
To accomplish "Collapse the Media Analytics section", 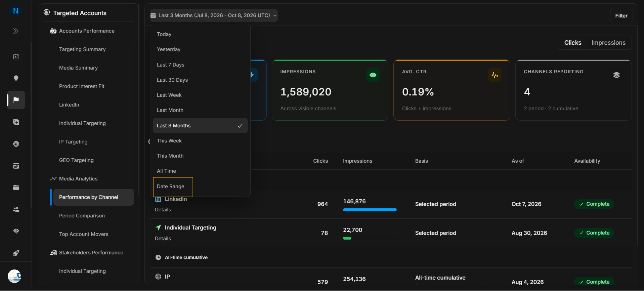I will [x=78, y=179].
